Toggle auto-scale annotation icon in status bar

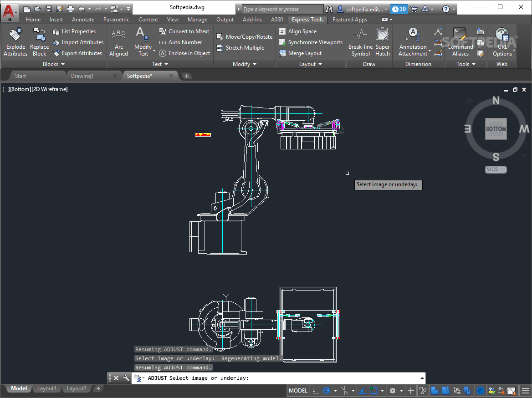[x=445, y=391]
